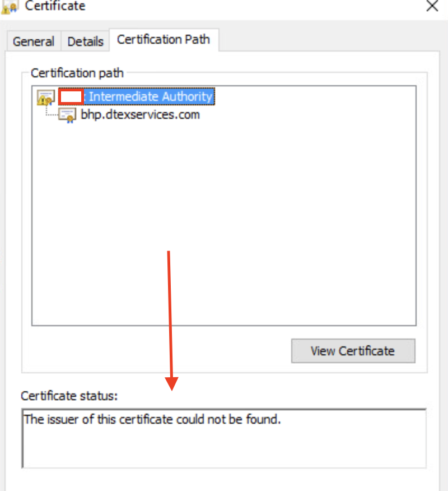Click the certificate icon beside bhp.dtexservices.com
The image size is (448, 491).
pos(66,114)
